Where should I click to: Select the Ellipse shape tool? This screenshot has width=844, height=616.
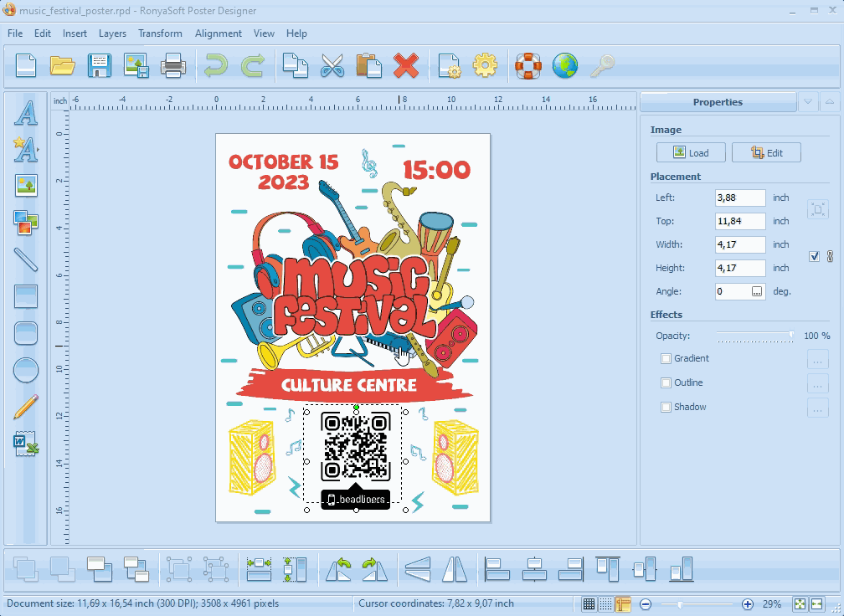click(x=26, y=370)
